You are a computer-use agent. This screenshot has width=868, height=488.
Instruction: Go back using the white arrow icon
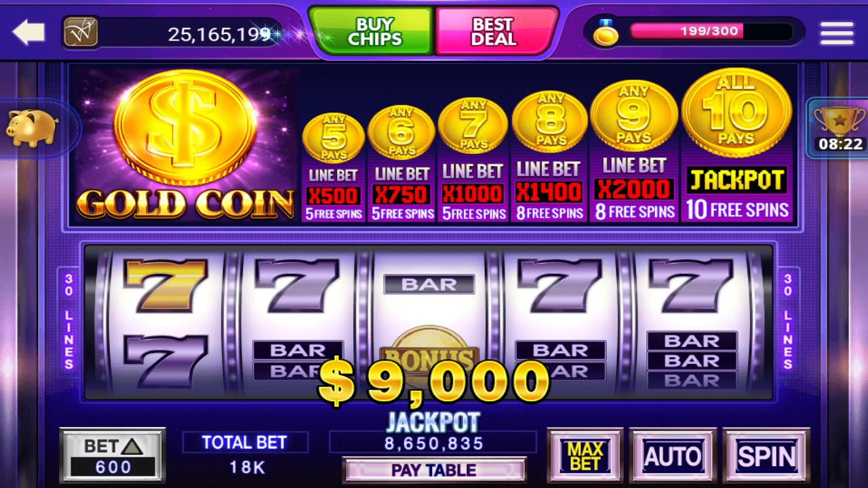click(x=28, y=32)
